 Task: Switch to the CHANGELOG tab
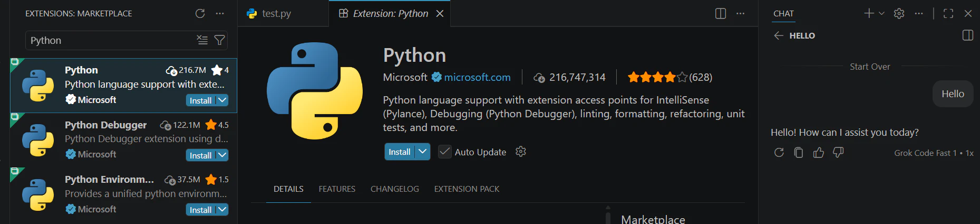395,189
